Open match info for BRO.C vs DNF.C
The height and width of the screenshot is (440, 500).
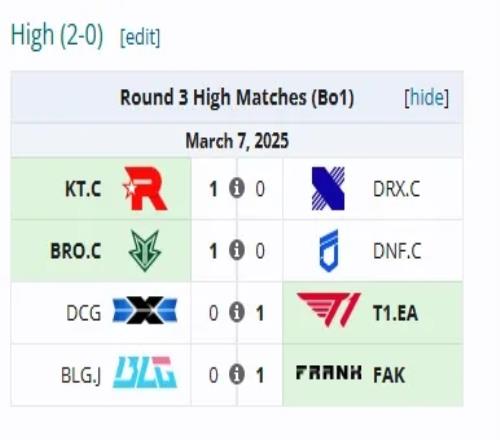(237, 250)
